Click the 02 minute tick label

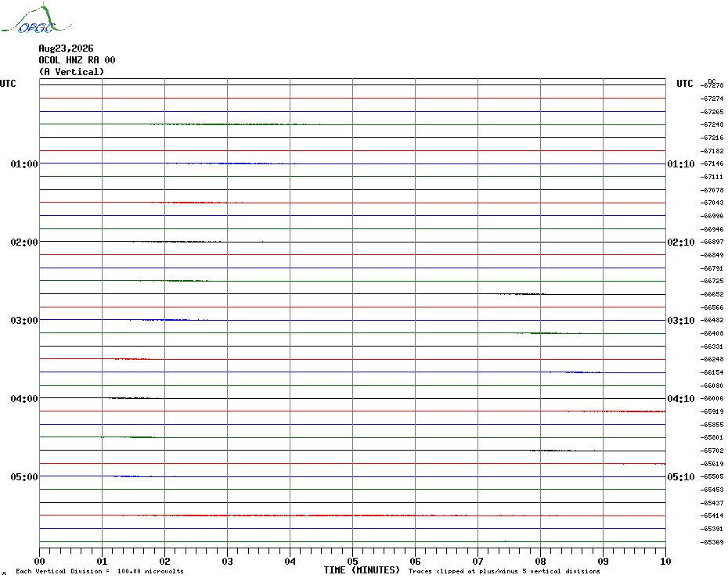pyautogui.click(x=165, y=561)
